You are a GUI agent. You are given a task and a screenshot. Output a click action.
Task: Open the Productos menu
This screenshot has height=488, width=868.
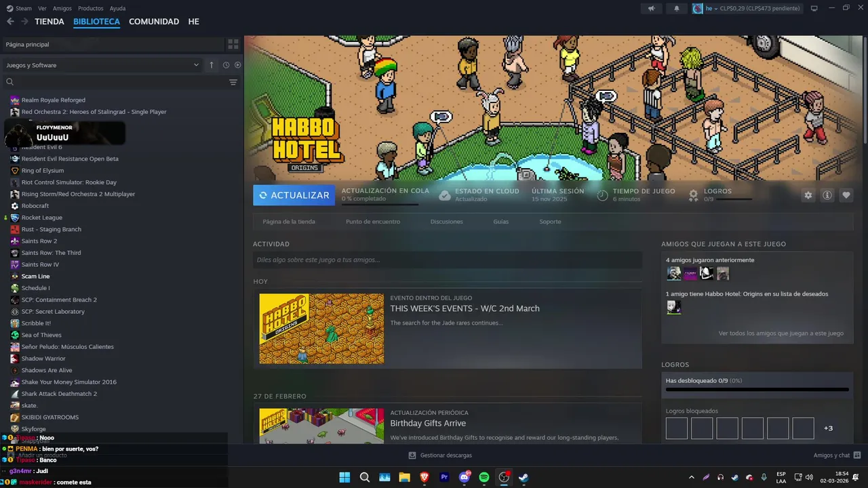pyautogui.click(x=91, y=8)
